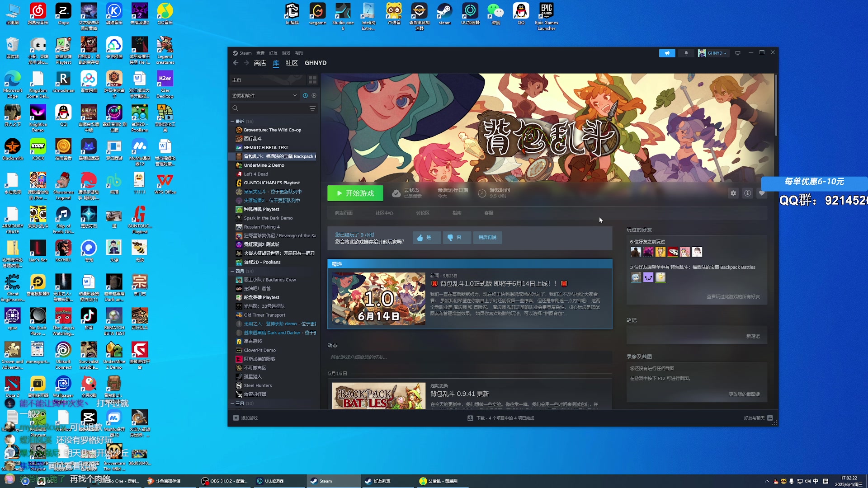The image size is (868, 488).
Task: Open Ubisoft Connect desktop icon
Action: coord(63,356)
